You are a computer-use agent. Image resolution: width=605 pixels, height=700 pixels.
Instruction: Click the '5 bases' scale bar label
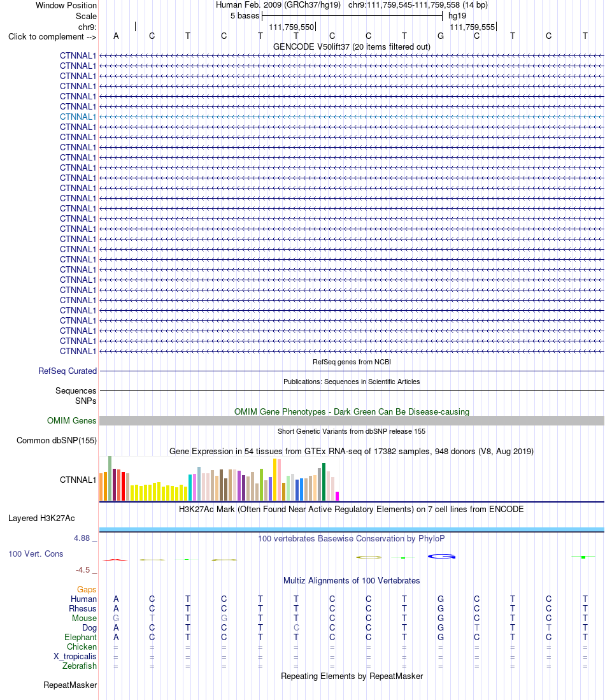click(x=245, y=16)
